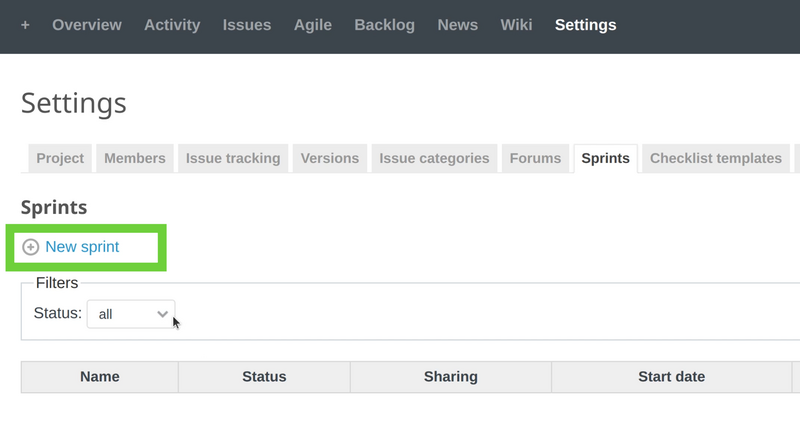Click the Start date column header
Image resolution: width=800 pixels, height=435 pixels.
(671, 377)
